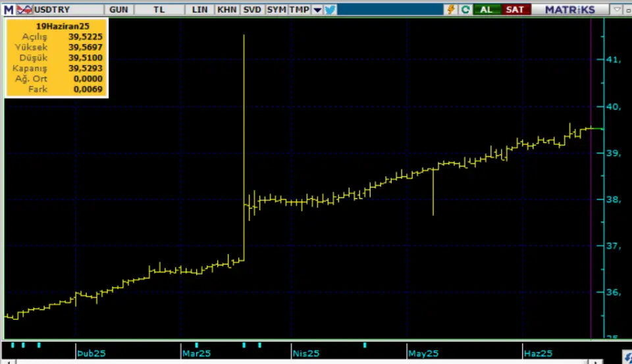This screenshot has width=632, height=364.
Task: Toggle the LIN linear scale button
Action: tap(199, 9)
